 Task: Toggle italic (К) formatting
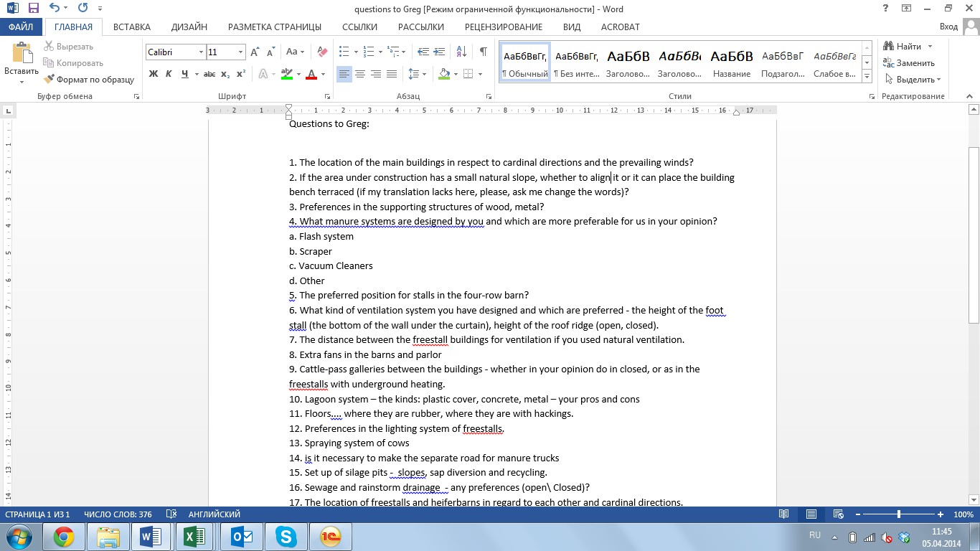(169, 74)
